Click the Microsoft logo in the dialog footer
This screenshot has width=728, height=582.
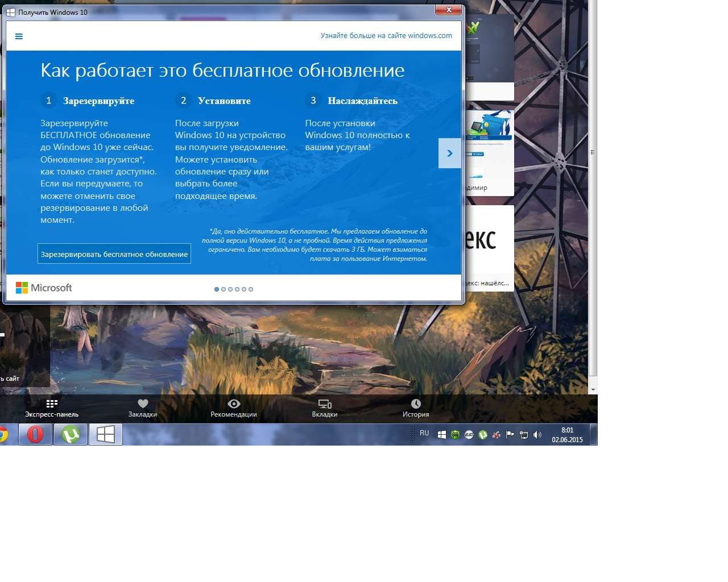pos(44,288)
